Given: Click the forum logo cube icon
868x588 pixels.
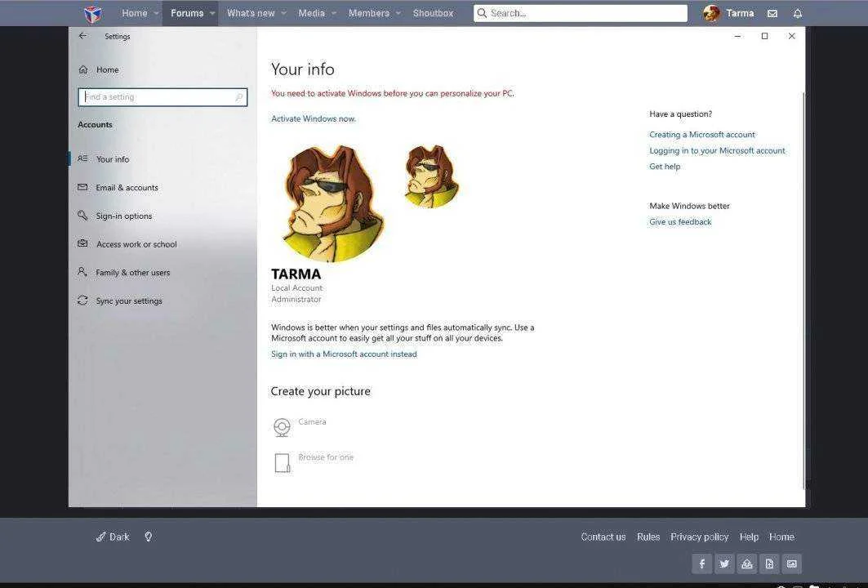Looking at the screenshot, I should point(92,13).
